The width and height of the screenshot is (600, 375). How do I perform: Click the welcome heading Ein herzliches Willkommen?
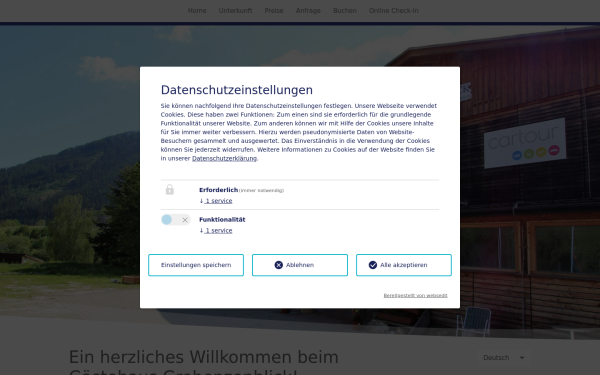(x=204, y=362)
